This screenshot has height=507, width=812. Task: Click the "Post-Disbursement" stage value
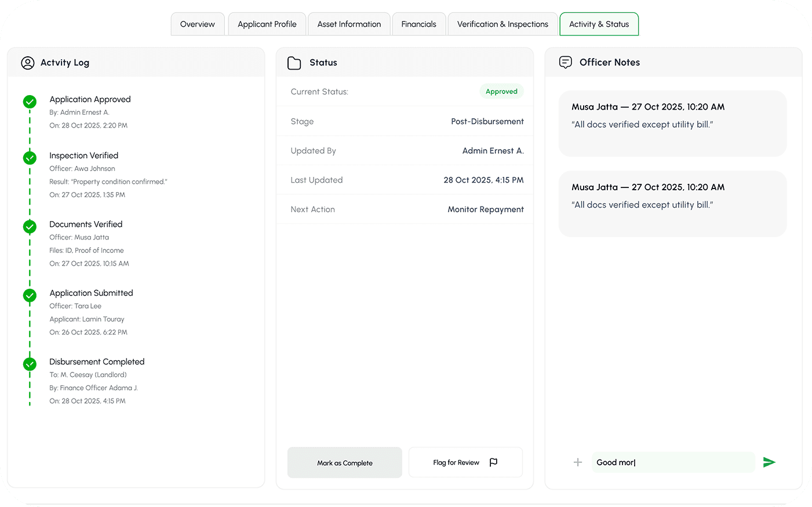click(487, 121)
